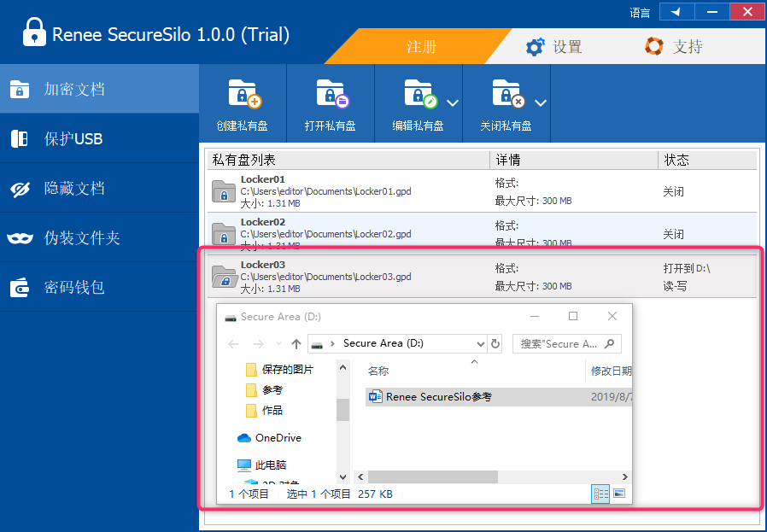Screen dimensions: 767x532
Task: Click the Locker02 locked folder icon
Action: 224,234
